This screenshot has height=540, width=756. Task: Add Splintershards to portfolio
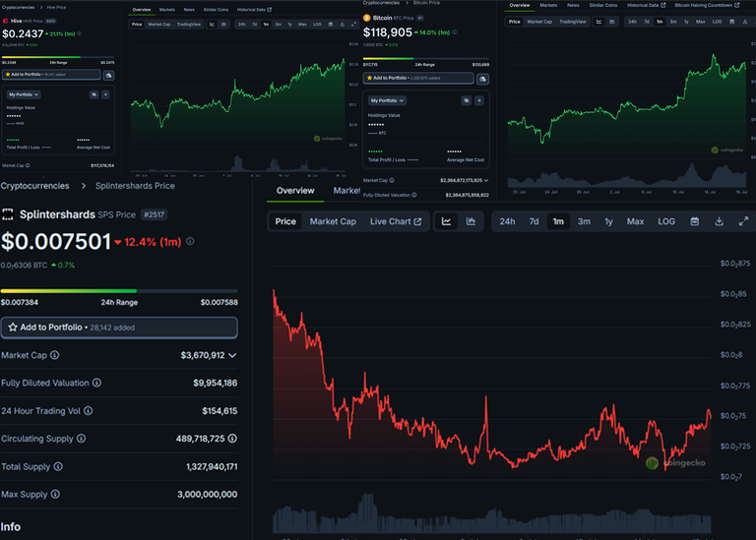pos(119,328)
